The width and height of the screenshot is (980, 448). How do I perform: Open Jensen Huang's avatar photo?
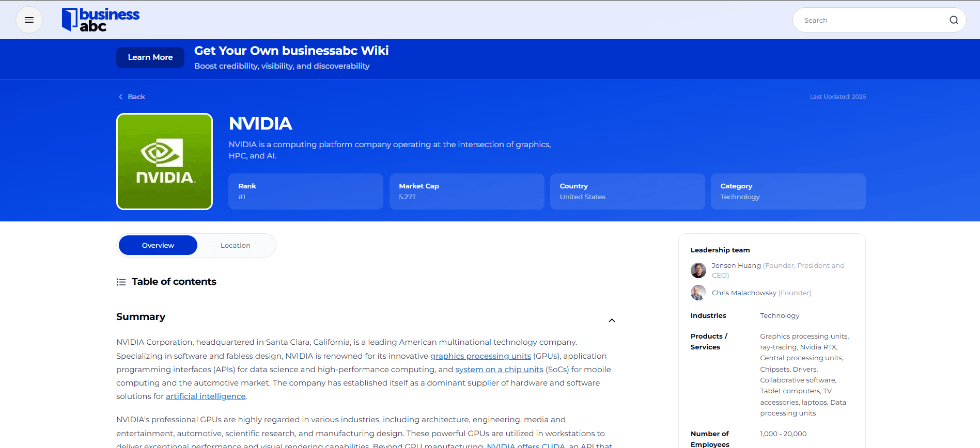698,270
